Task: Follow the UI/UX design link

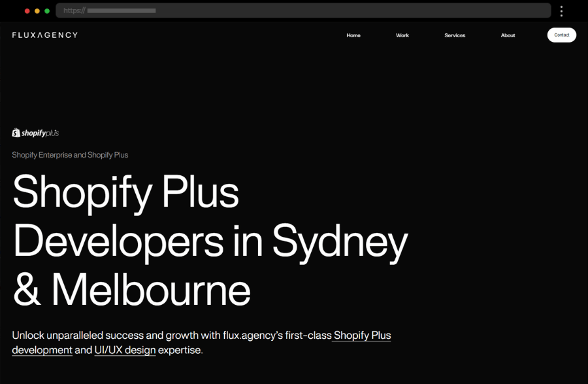Action: click(x=125, y=350)
